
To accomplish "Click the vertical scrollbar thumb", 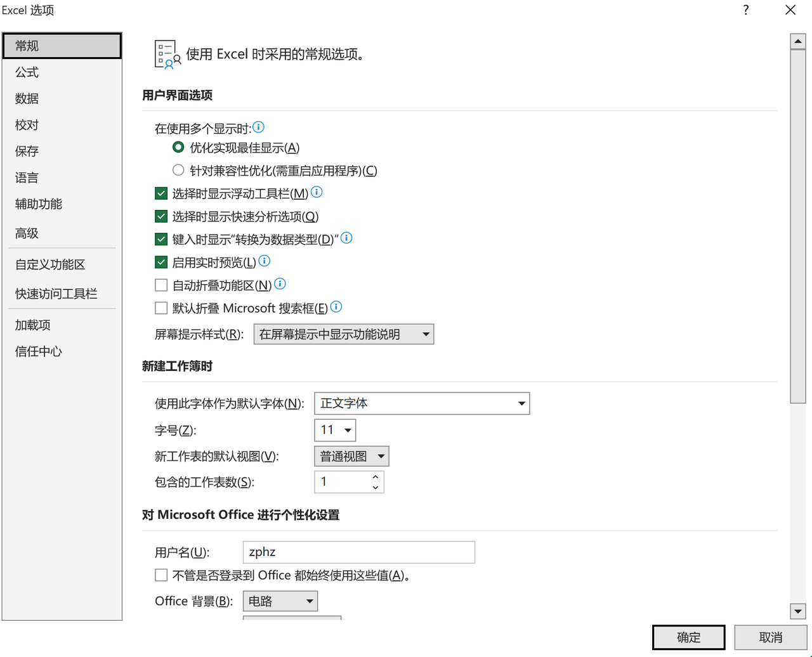I will pyautogui.click(x=797, y=225).
